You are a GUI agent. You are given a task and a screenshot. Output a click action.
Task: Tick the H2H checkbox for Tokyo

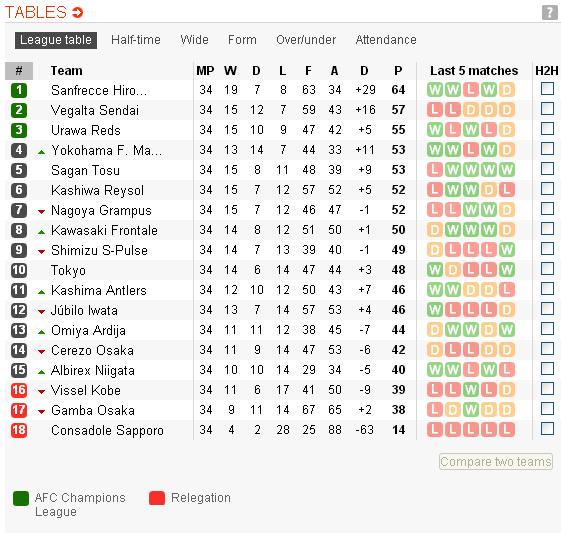[547, 269]
